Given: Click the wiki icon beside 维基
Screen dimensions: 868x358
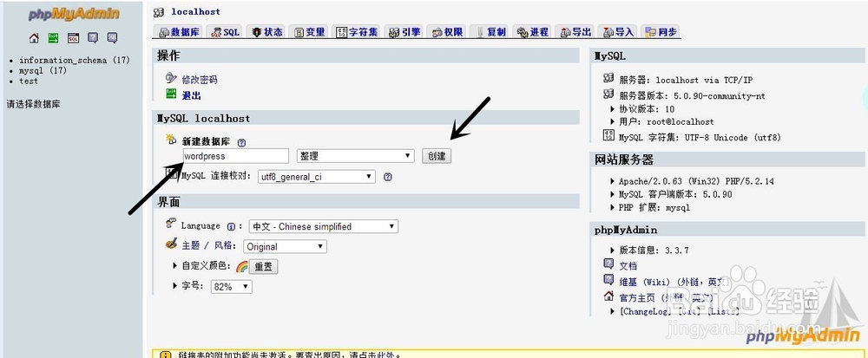Looking at the screenshot, I should coord(608,279).
